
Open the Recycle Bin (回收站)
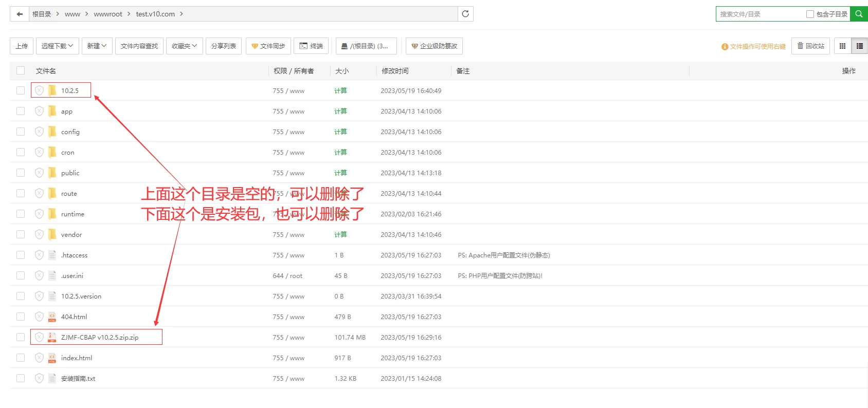pyautogui.click(x=810, y=46)
